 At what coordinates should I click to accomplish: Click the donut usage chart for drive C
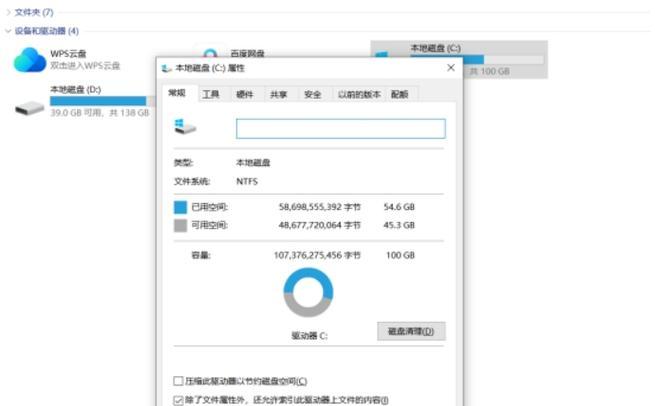pos(308,292)
